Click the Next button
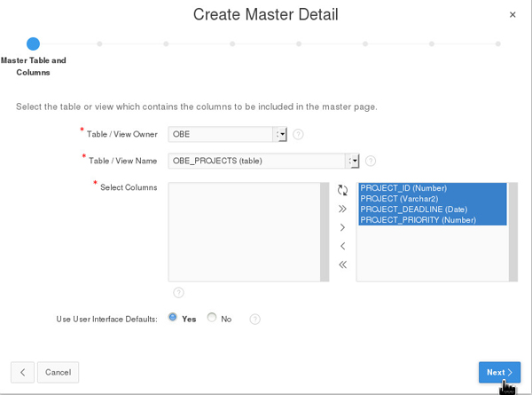Screen dimensions: 532x395 coord(499,373)
